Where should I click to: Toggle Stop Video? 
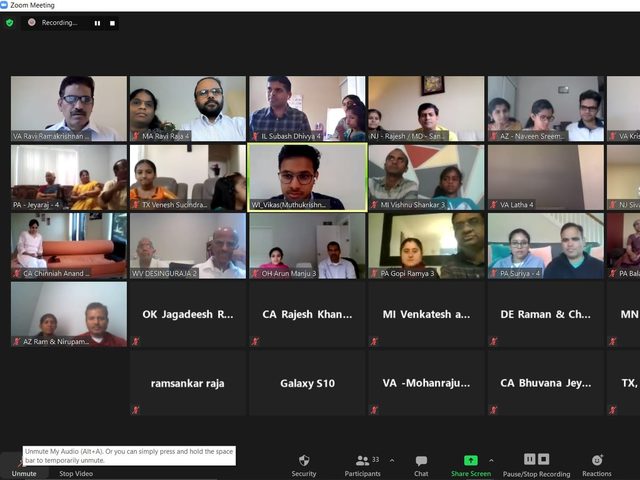point(76,473)
